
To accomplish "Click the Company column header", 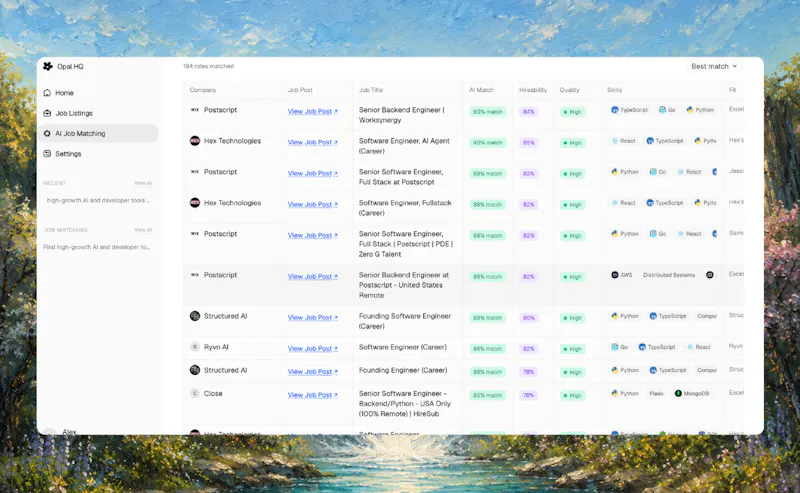I will [x=203, y=90].
